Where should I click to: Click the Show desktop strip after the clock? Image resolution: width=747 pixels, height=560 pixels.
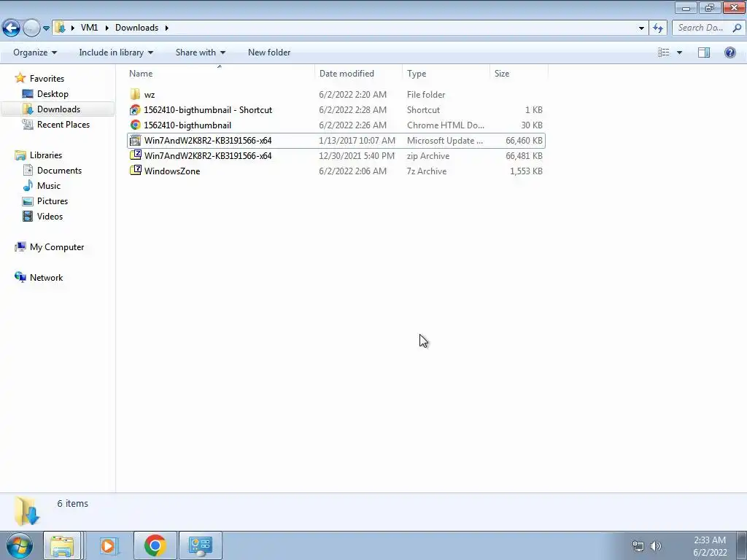coord(742,545)
